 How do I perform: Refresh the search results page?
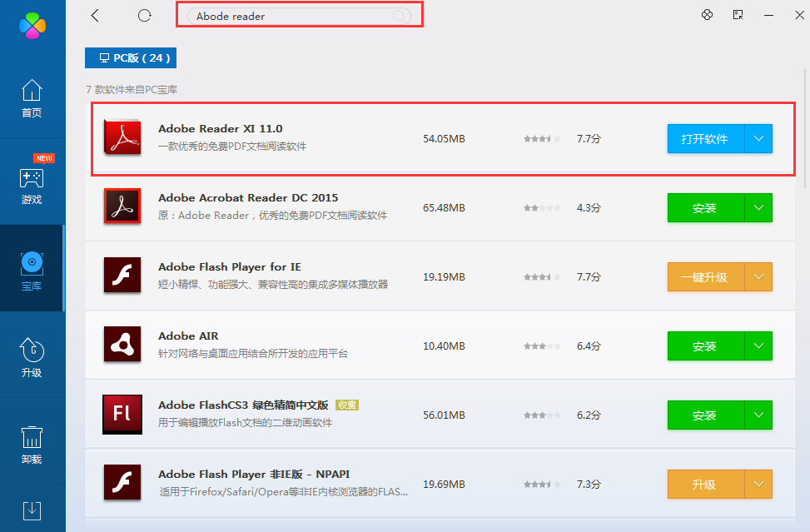point(145,16)
